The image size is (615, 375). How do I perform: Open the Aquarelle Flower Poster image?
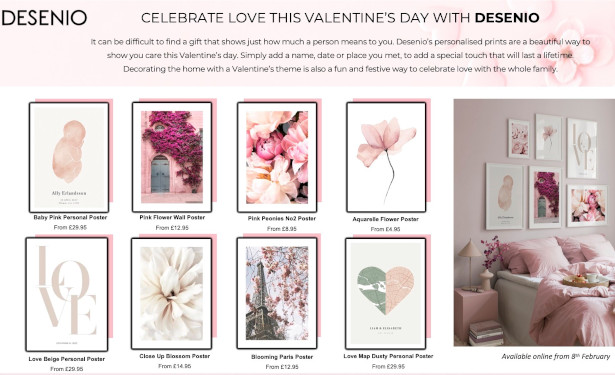[x=386, y=157]
